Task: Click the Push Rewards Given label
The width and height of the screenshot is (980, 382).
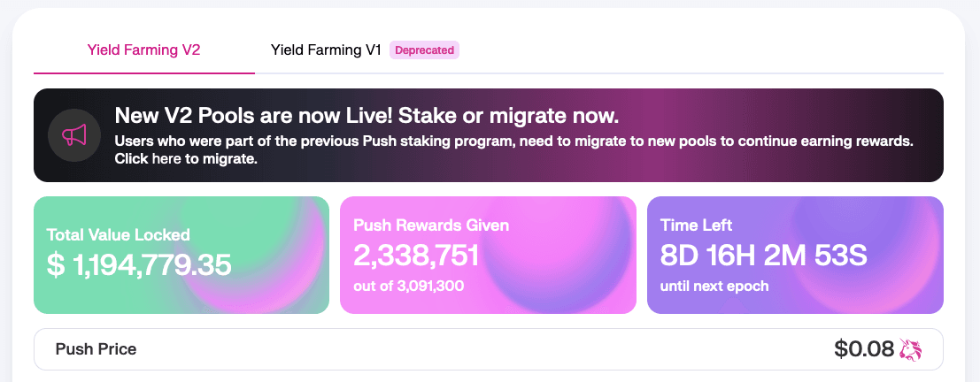Action: coord(431,225)
